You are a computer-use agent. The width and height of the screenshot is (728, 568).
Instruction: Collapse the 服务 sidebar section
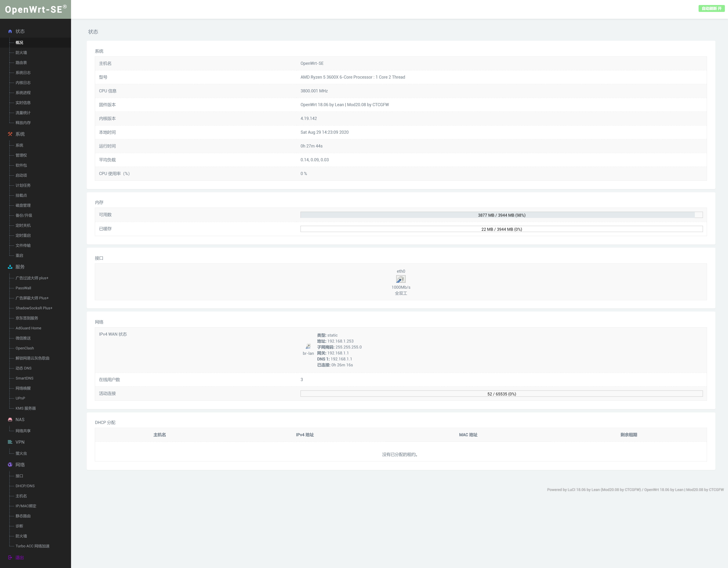coord(20,267)
